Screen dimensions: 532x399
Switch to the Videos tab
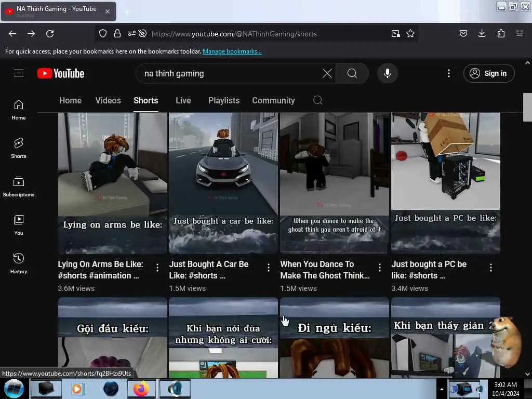point(108,100)
